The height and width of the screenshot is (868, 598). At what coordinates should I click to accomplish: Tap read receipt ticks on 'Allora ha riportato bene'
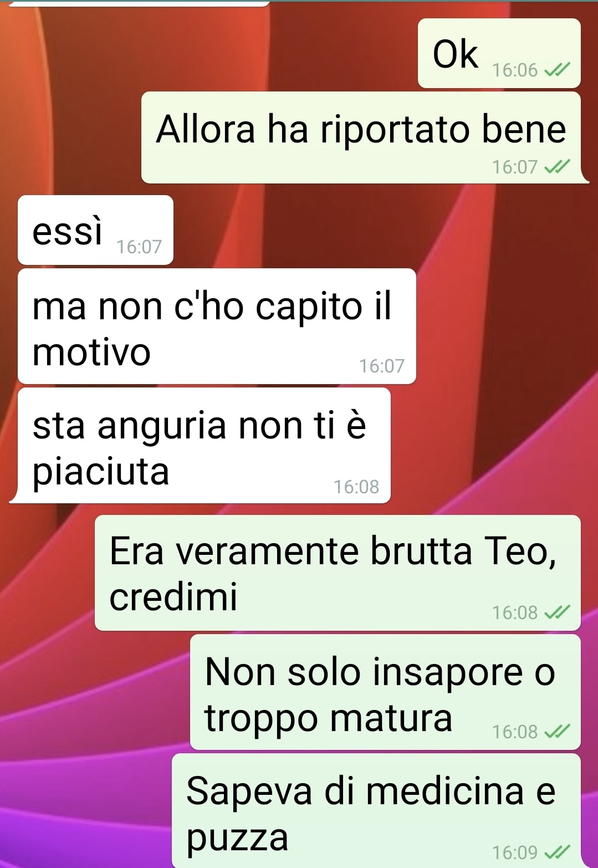[556, 167]
